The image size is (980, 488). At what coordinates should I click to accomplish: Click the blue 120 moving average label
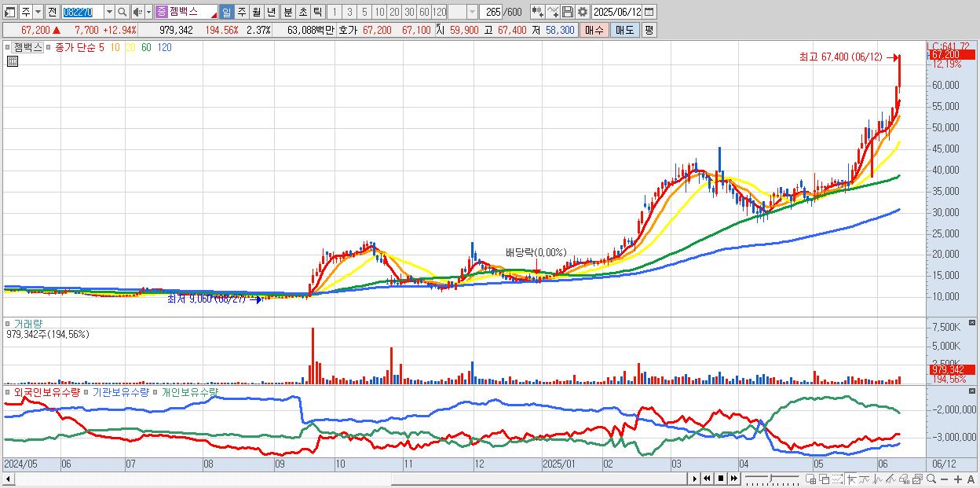pyautogui.click(x=164, y=47)
